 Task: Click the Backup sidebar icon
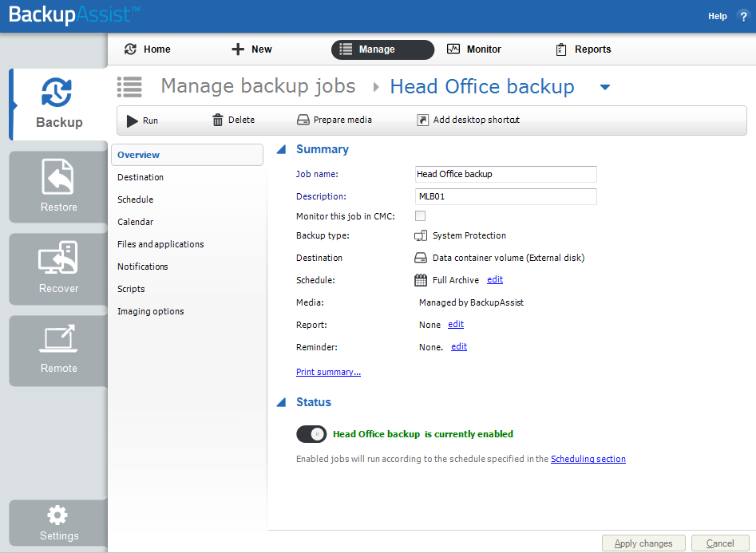(57, 92)
